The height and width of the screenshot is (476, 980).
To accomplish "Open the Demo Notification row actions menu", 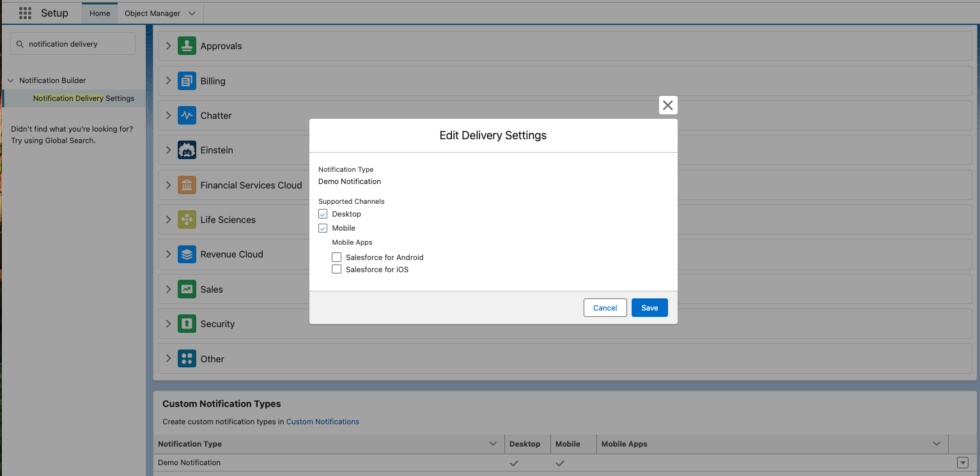I will 963,462.
